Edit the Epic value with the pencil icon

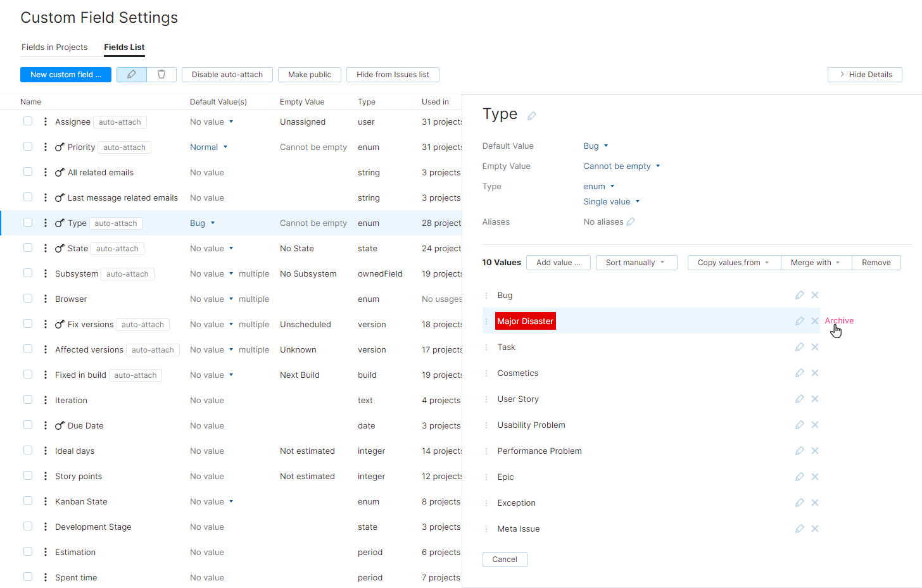point(799,477)
